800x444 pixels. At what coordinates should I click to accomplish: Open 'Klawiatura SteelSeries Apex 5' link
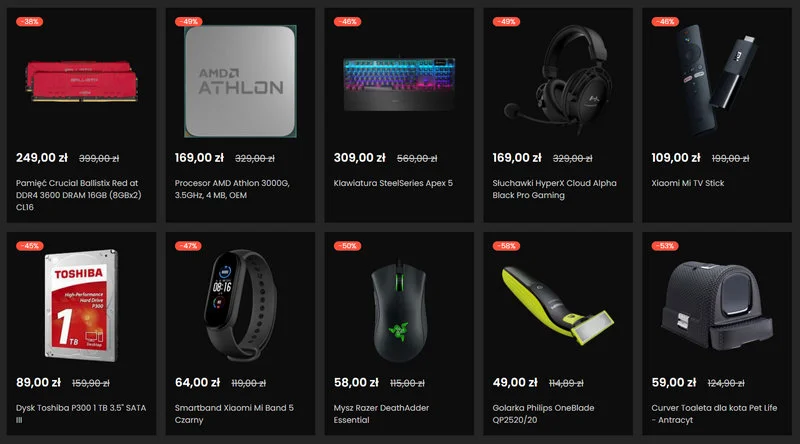click(393, 183)
